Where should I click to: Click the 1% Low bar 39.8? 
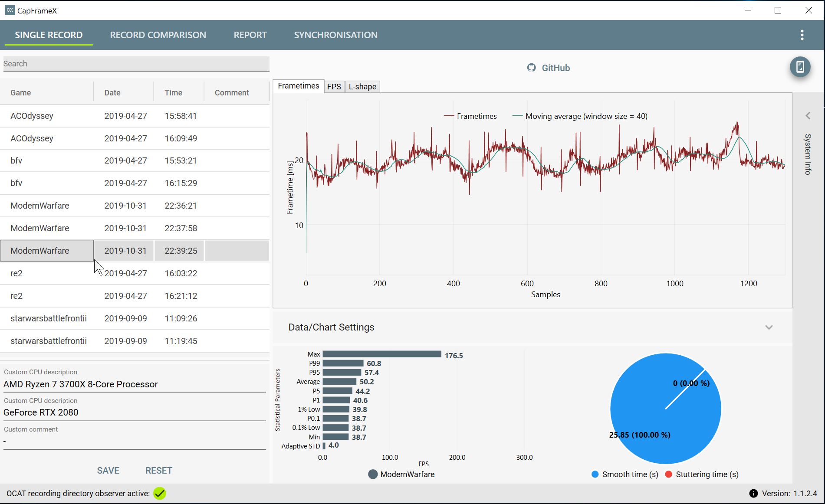(x=336, y=409)
